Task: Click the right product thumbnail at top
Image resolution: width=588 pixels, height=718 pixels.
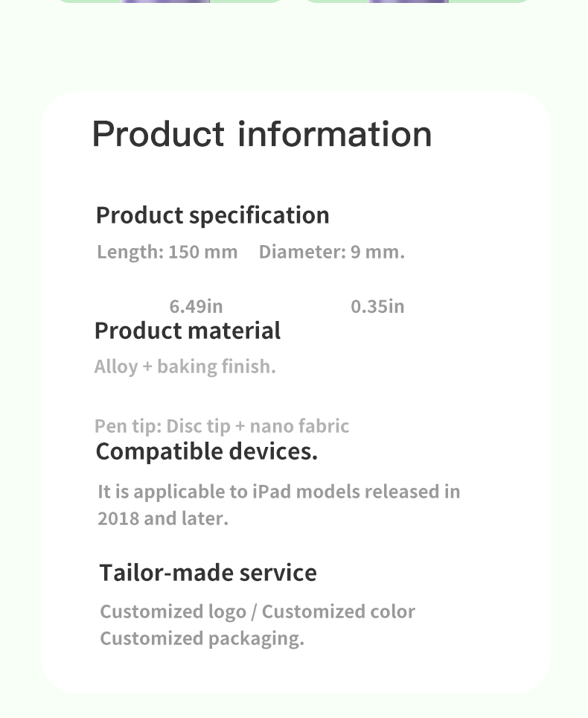Action: coord(416,1)
